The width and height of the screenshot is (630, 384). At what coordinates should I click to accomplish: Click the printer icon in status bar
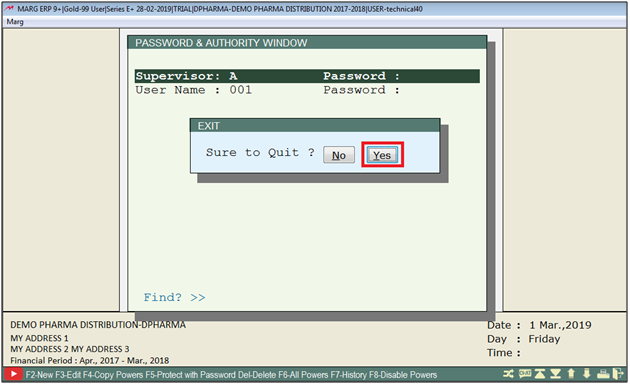tap(603, 374)
